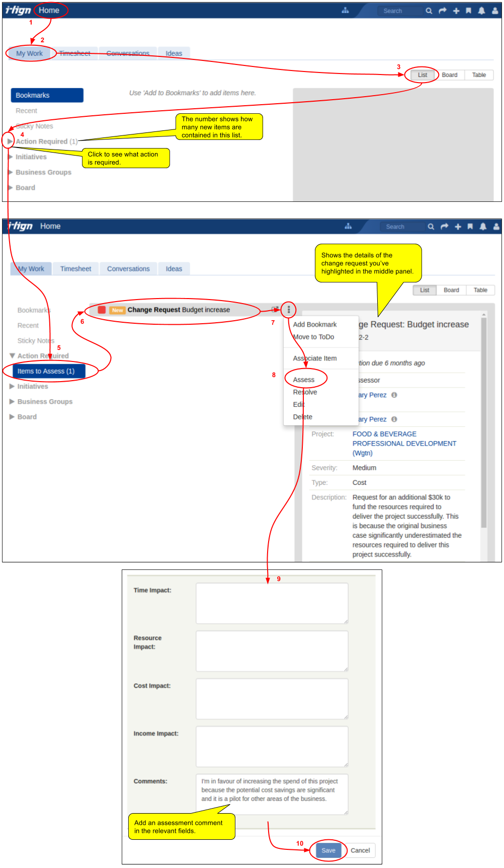Screen dimensions: 504x868
Task: Select List view in top screenshot
Action: click(x=423, y=75)
